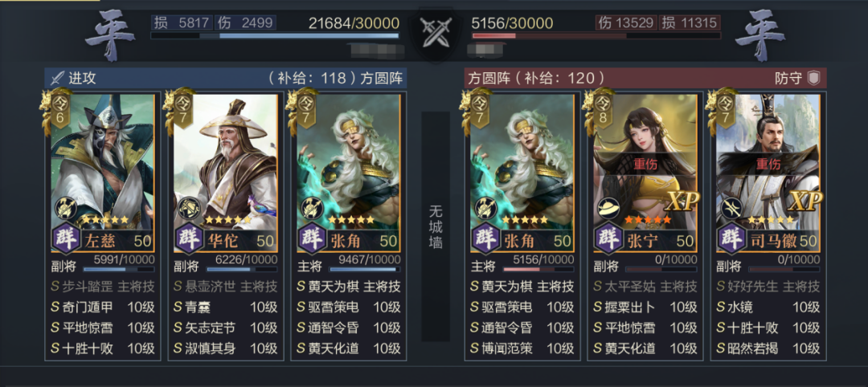Click the shield icon next to 防守
This screenshot has height=387, width=868.
pos(813,78)
